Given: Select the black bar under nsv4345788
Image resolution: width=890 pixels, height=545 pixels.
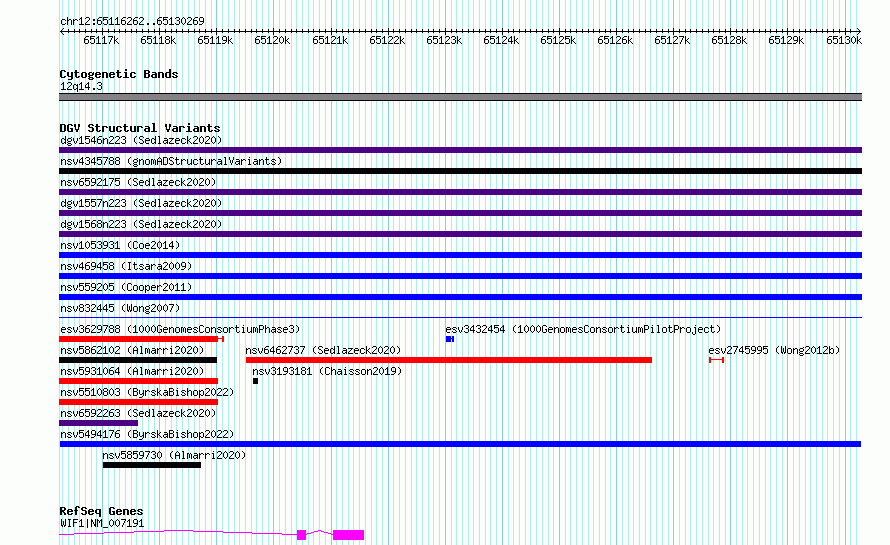Looking at the screenshot, I should pos(460,171).
